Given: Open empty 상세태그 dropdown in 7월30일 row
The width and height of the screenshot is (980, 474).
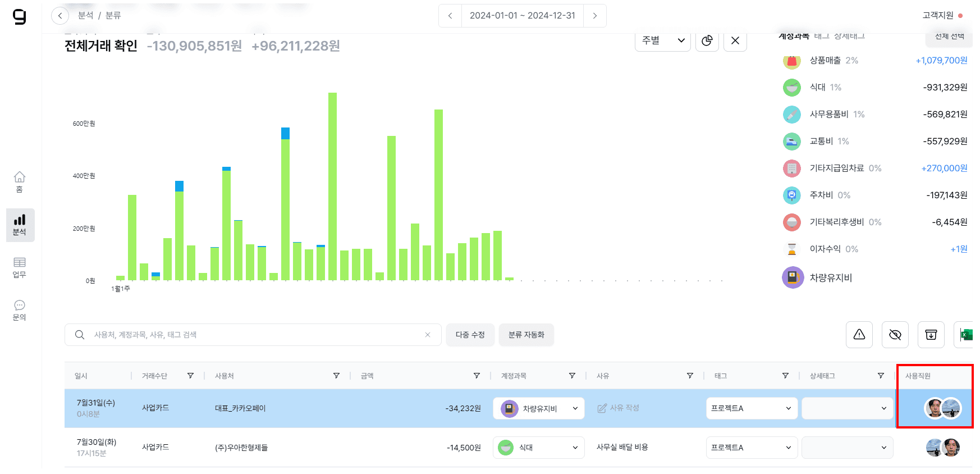Looking at the screenshot, I should [848, 448].
